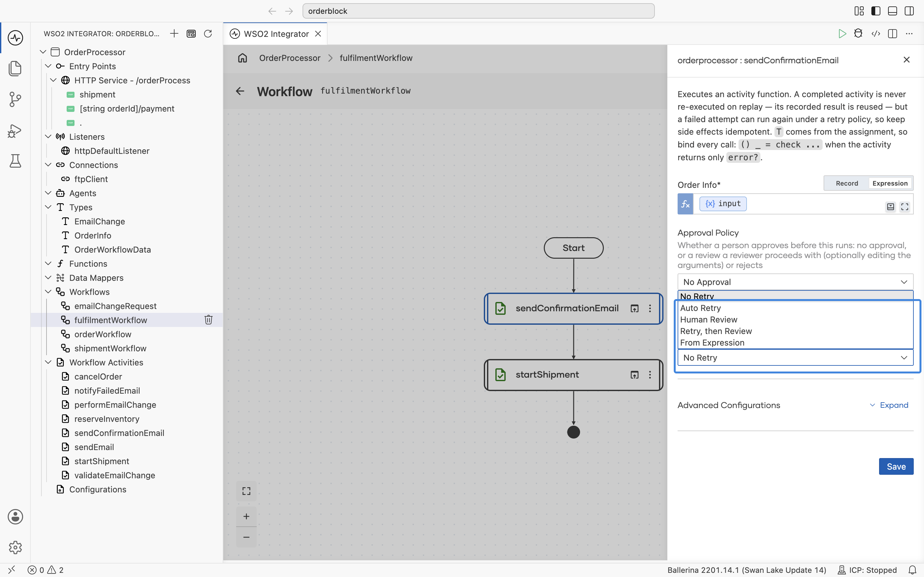Toggle the primary side bar layout icon
This screenshot has width=924, height=577.
click(876, 11)
